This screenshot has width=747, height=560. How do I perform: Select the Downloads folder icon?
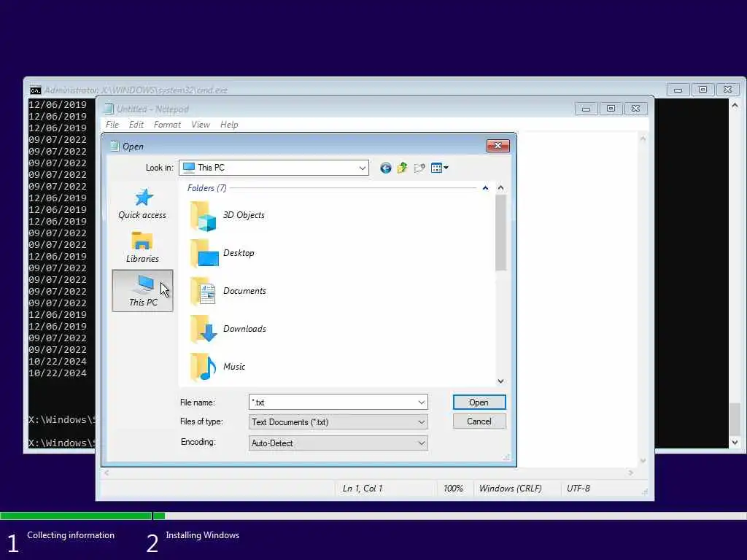click(204, 329)
